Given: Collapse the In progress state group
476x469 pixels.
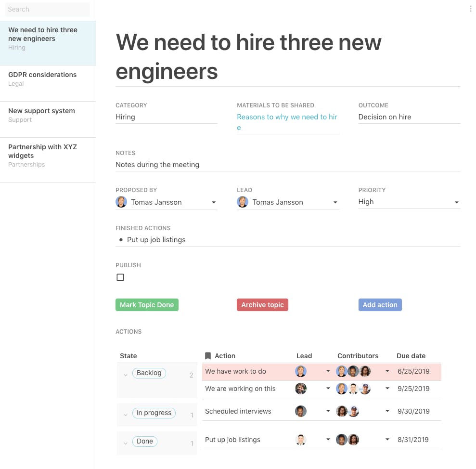Looking at the screenshot, I should click(126, 415).
